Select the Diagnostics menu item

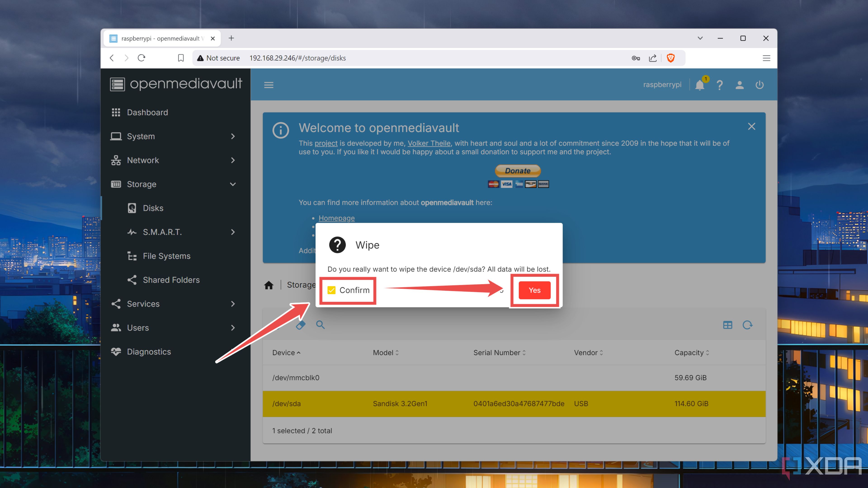149,351
